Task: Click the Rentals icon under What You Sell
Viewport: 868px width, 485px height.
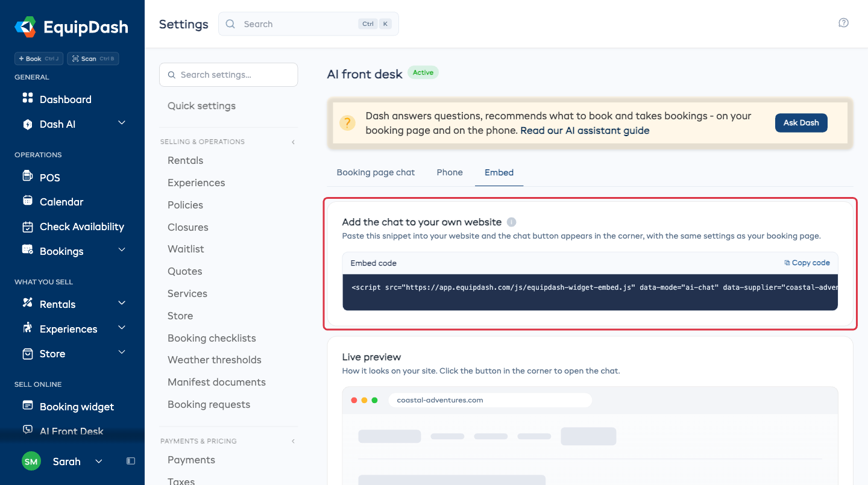Action: tap(27, 302)
